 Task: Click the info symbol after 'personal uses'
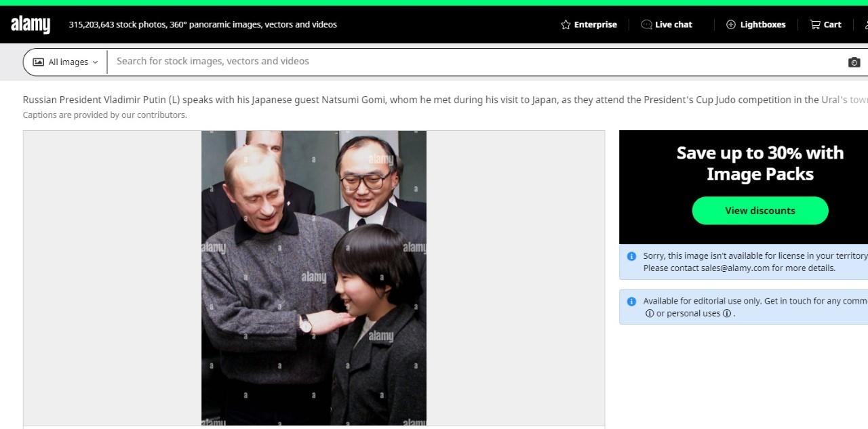[726, 314]
